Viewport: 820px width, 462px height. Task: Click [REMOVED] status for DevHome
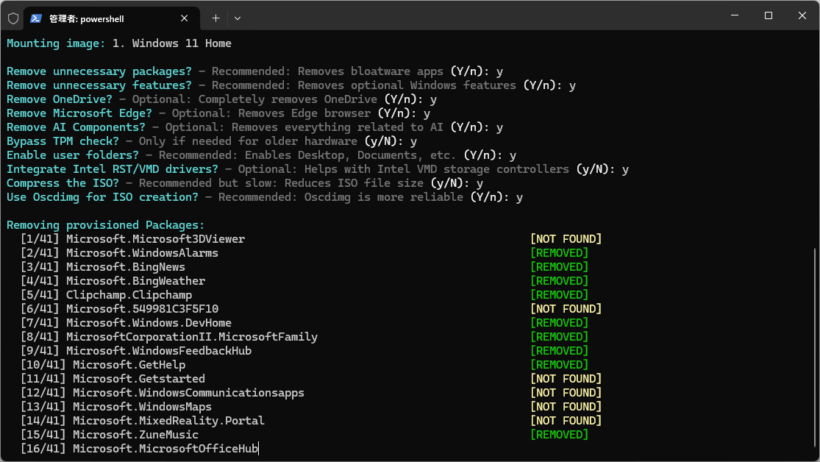559,323
